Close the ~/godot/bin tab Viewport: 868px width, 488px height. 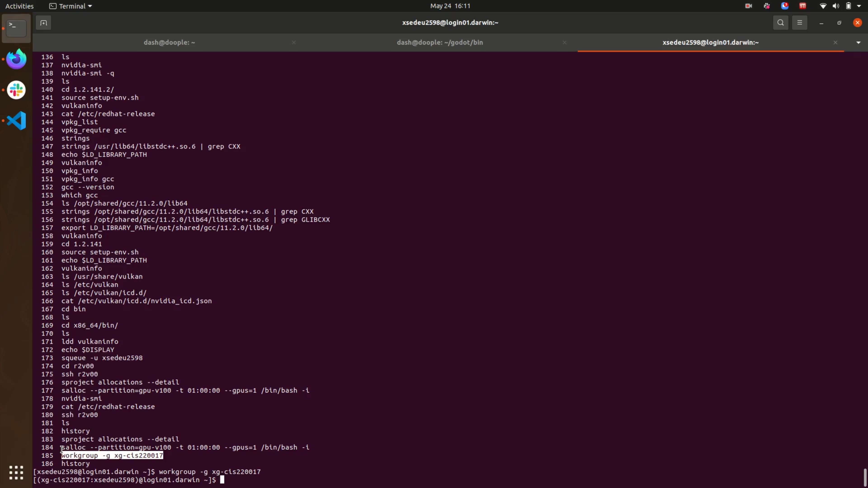coord(565,42)
